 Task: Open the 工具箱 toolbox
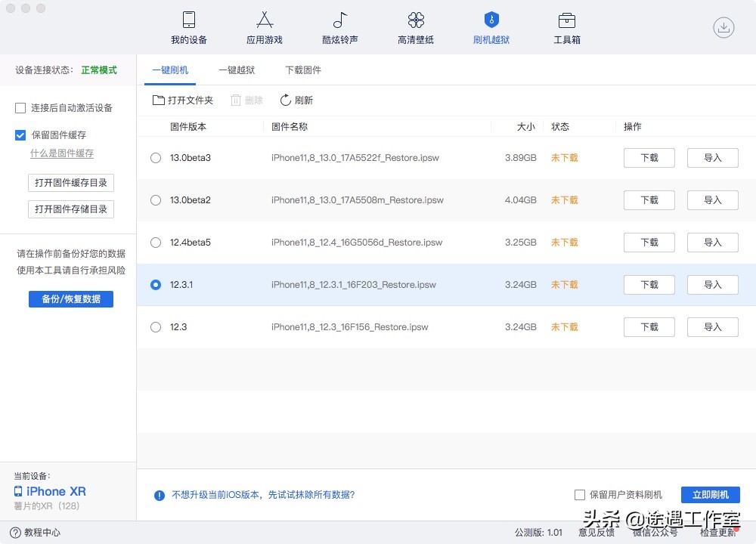566,27
